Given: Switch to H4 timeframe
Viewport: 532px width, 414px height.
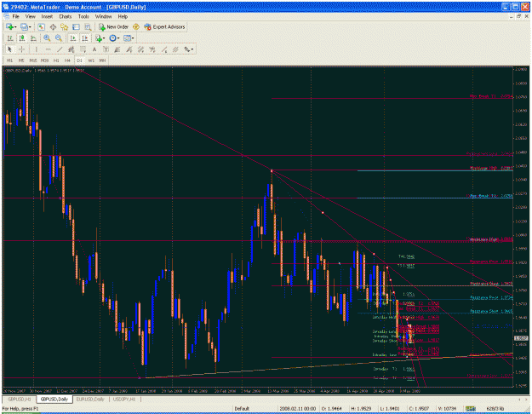Looking at the screenshot, I should click(67, 60).
